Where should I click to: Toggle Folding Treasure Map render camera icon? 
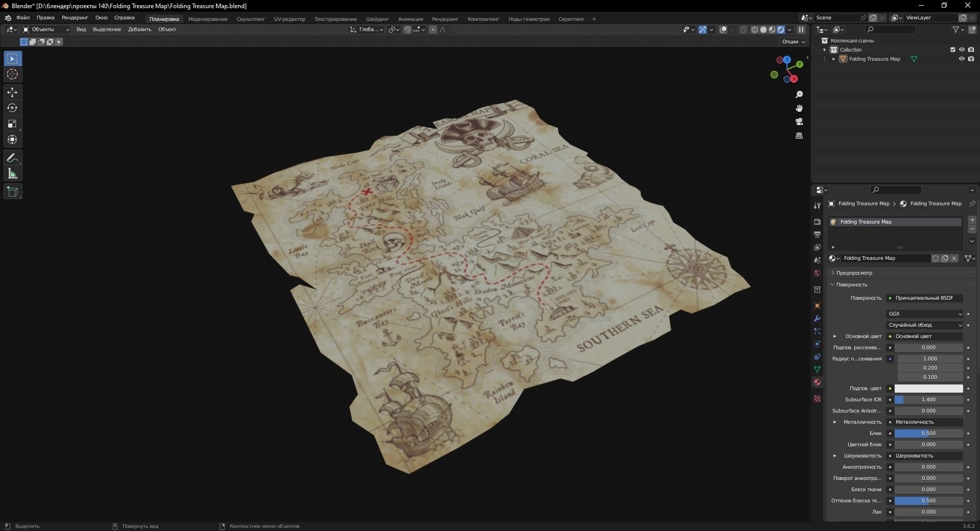[x=971, y=59]
